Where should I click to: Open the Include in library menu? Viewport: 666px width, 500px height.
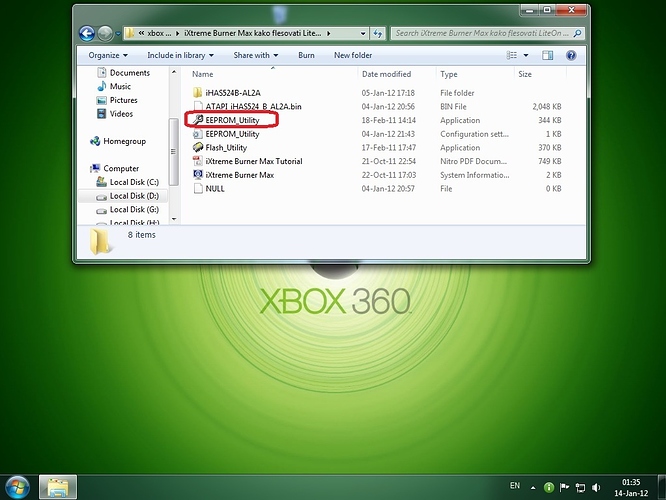tap(180, 55)
